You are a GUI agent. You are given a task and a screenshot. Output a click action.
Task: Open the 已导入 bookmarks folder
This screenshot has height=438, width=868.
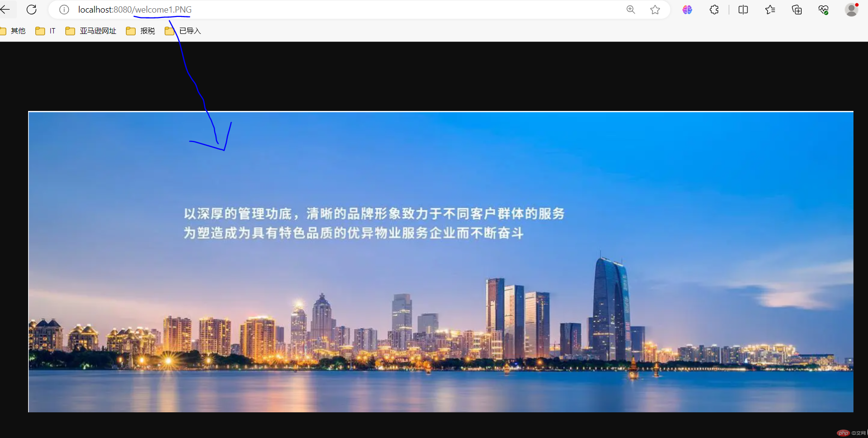click(x=183, y=31)
